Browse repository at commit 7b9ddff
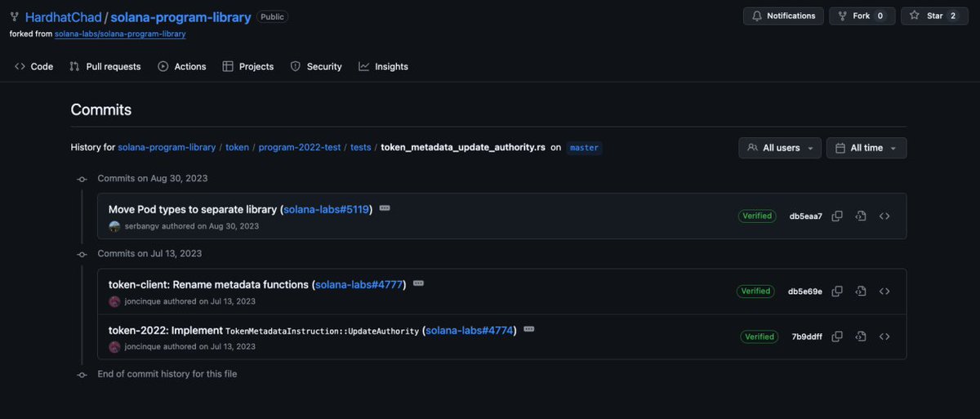This screenshot has width=980, height=419. (884, 337)
